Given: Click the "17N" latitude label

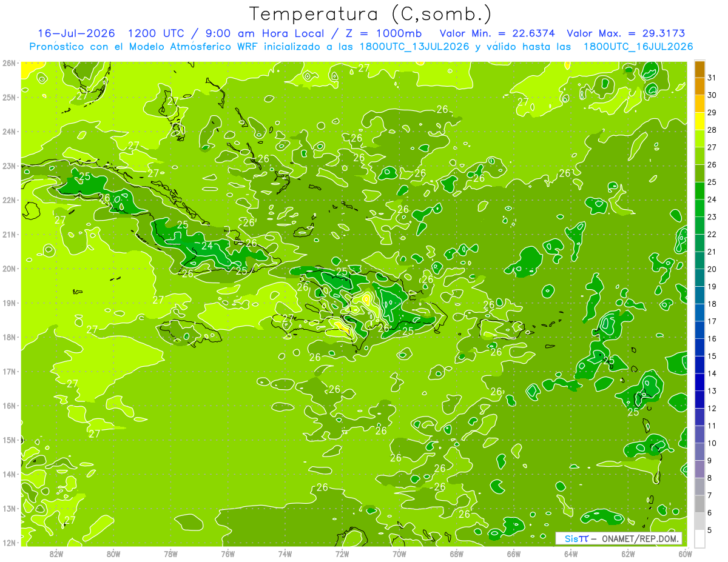Looking at the screenshot, I should click(x=9, y=372).
